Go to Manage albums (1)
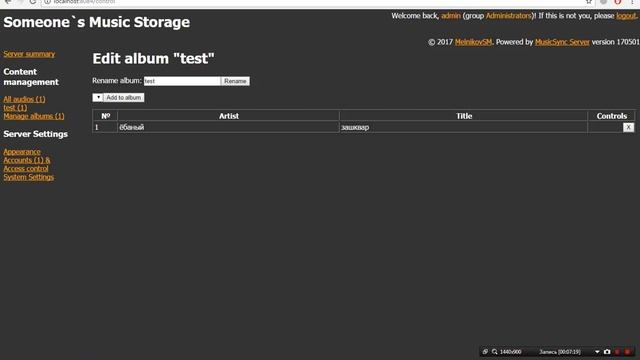The height and width of the screenshot is (360, 640). (34, 116)
